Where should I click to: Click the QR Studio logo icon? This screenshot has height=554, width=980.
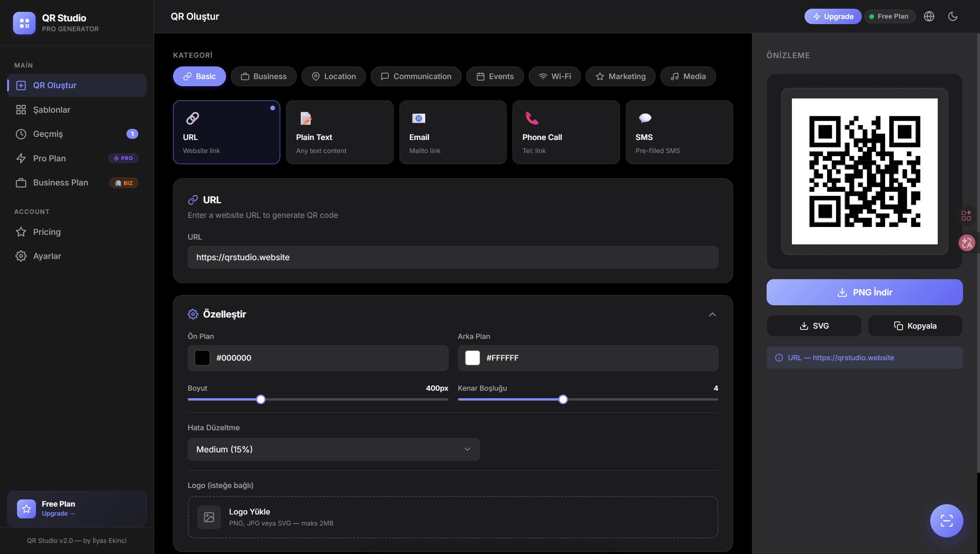coord(24,23)
